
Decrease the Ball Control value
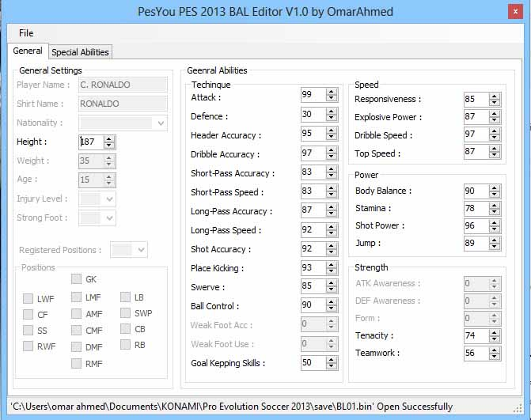pyautogui.click(x=332, y=308)
